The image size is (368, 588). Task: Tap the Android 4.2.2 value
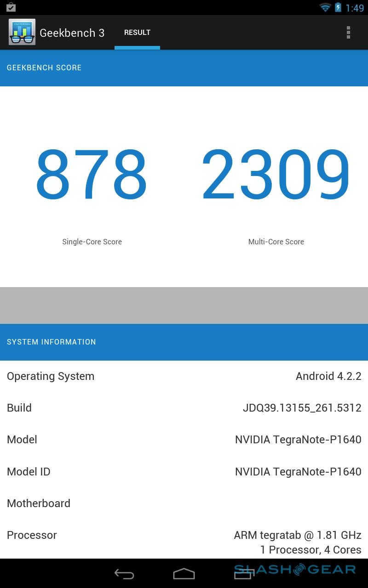click(x=328, y=376)
